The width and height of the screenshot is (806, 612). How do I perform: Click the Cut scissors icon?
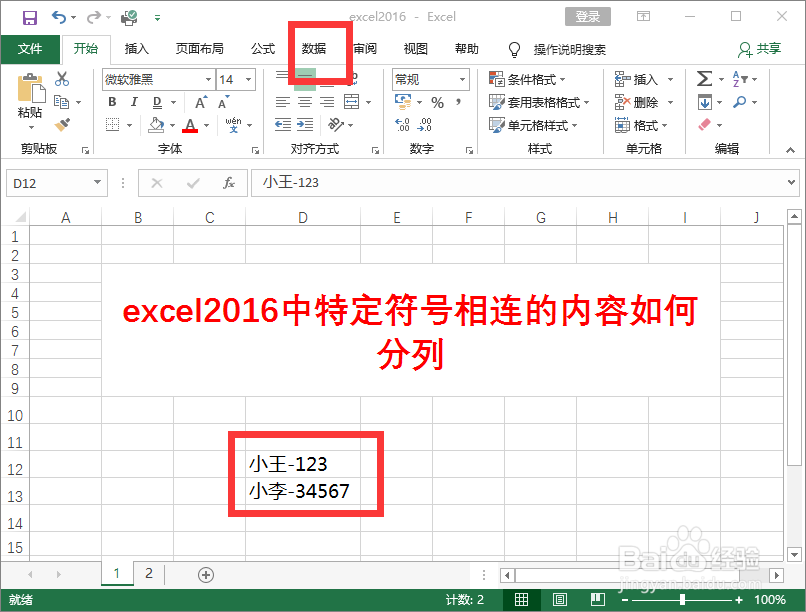(62, 79)
